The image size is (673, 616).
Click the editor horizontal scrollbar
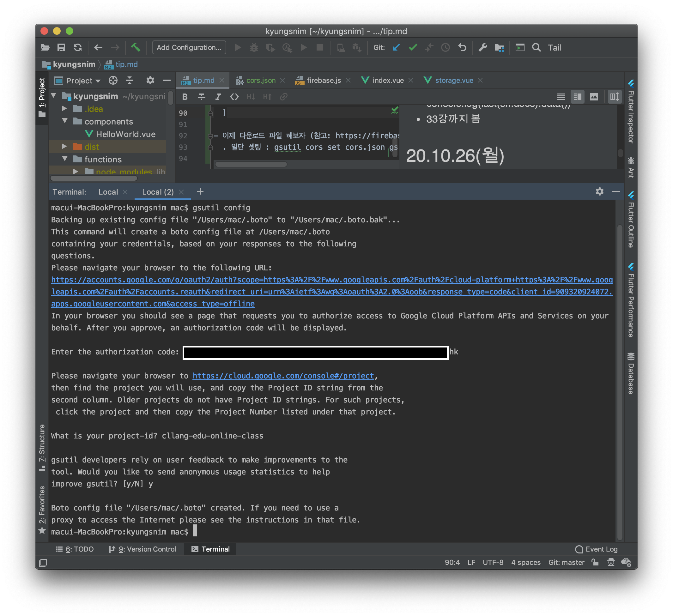251,164
